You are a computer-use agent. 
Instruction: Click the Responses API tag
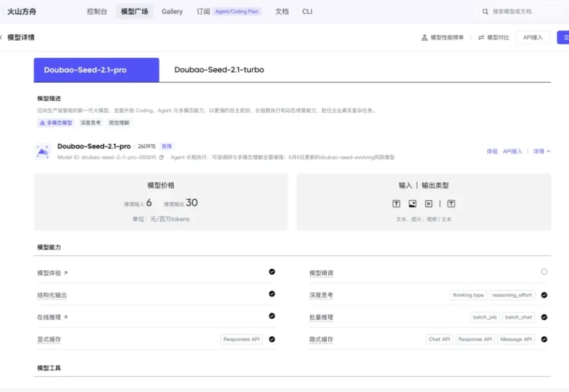click(x=242, y=339)
